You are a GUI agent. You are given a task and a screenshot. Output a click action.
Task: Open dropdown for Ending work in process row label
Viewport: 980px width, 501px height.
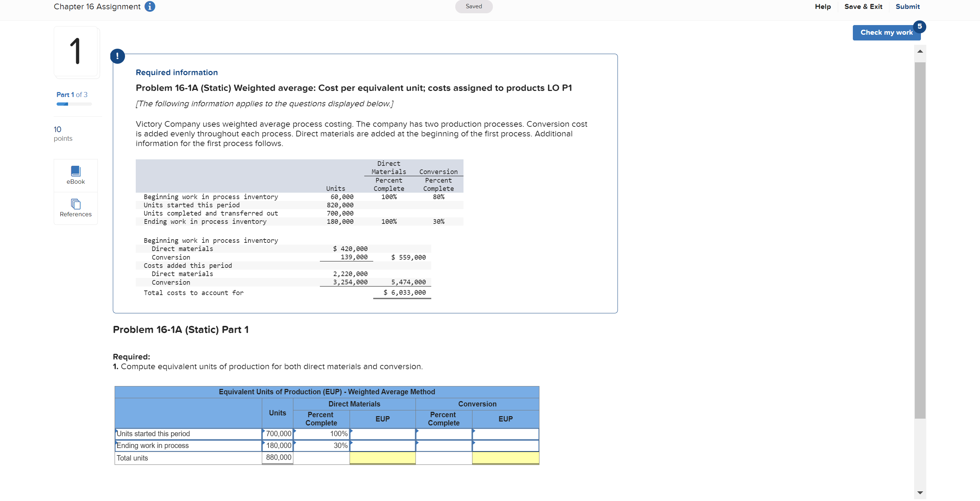(188, 445)
